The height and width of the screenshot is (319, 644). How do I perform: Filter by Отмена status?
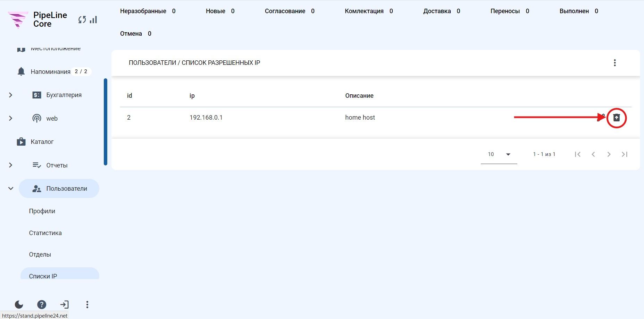136,34
